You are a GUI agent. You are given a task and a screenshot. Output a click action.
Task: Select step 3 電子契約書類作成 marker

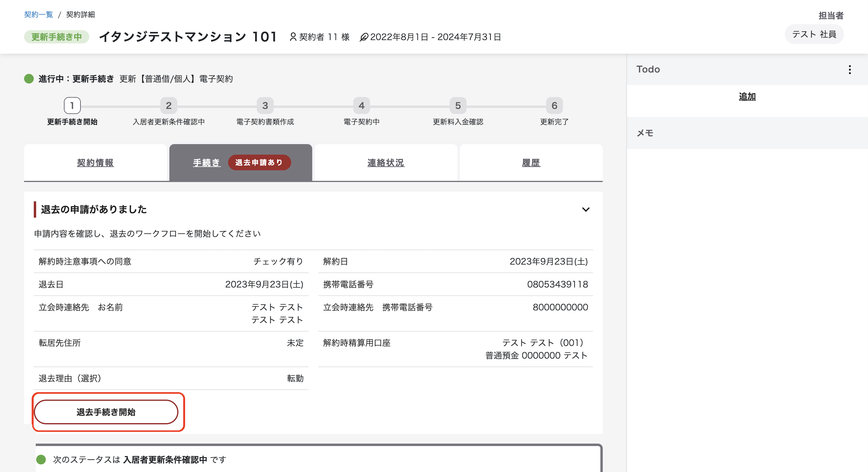click(x=265, y=105)
